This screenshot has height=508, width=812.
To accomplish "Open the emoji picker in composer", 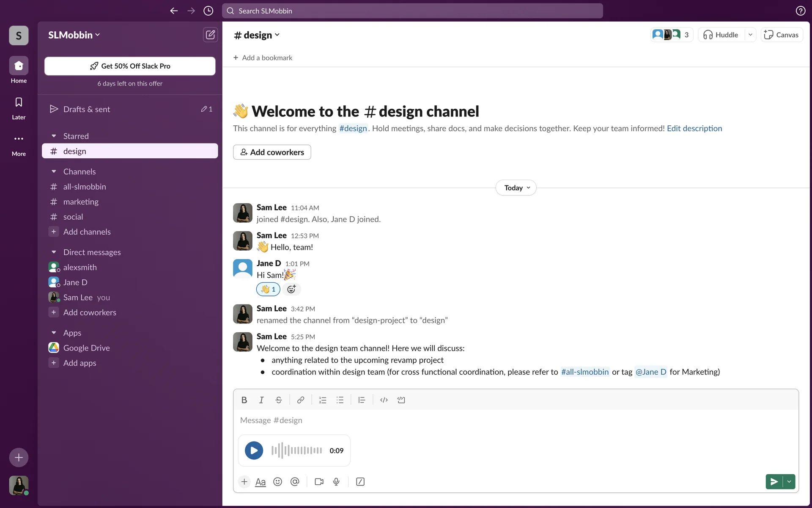I will click(277, 482).
